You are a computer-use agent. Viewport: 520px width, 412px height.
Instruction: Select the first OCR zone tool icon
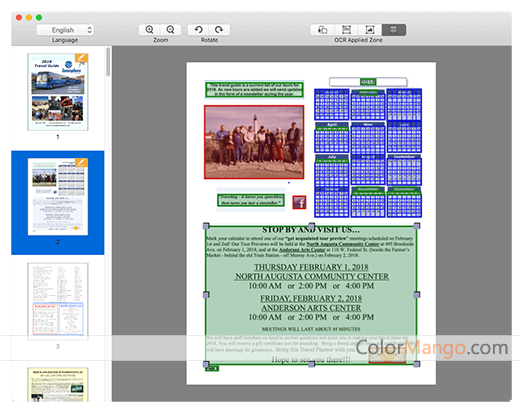tap(322, 30)
